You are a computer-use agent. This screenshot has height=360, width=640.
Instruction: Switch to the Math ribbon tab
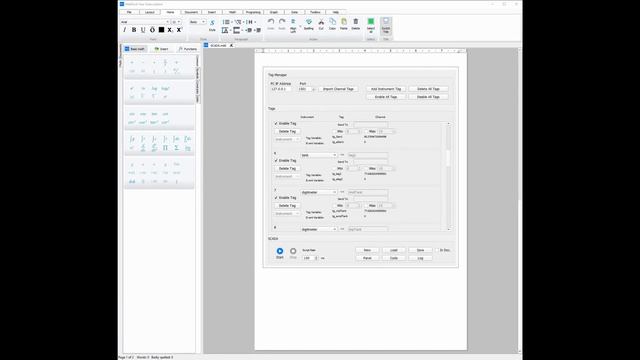pyautogui.click(x=232, y=12)
